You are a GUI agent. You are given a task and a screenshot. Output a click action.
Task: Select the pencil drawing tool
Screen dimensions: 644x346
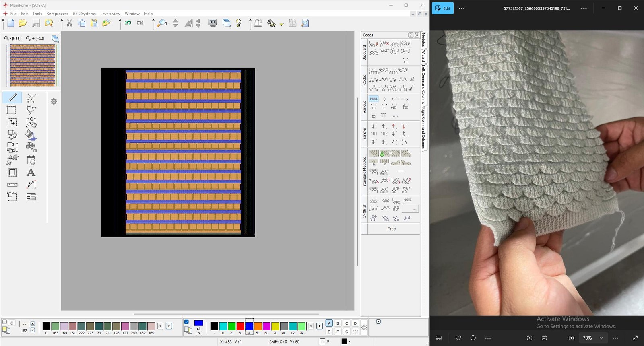(x=12, y=98)
